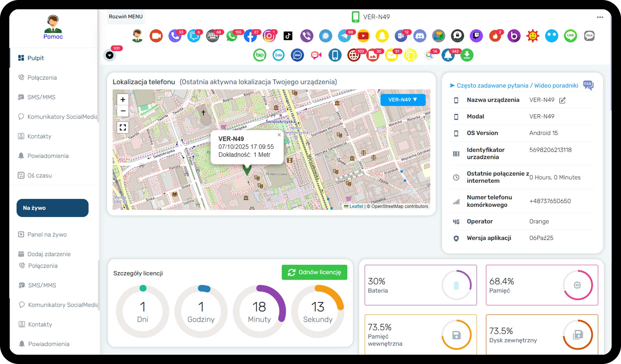Open the Instagram icon in toolbar

click(x=269, y=36)
